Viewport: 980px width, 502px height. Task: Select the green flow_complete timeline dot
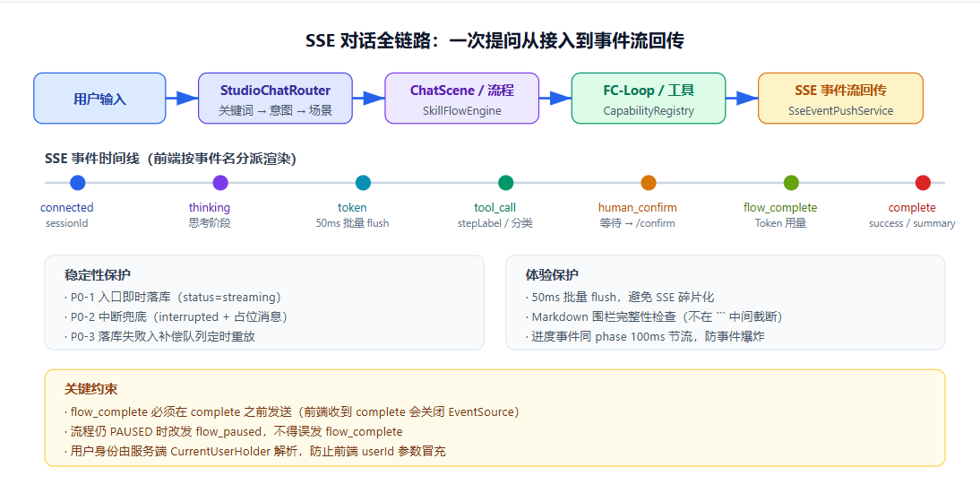791,183
